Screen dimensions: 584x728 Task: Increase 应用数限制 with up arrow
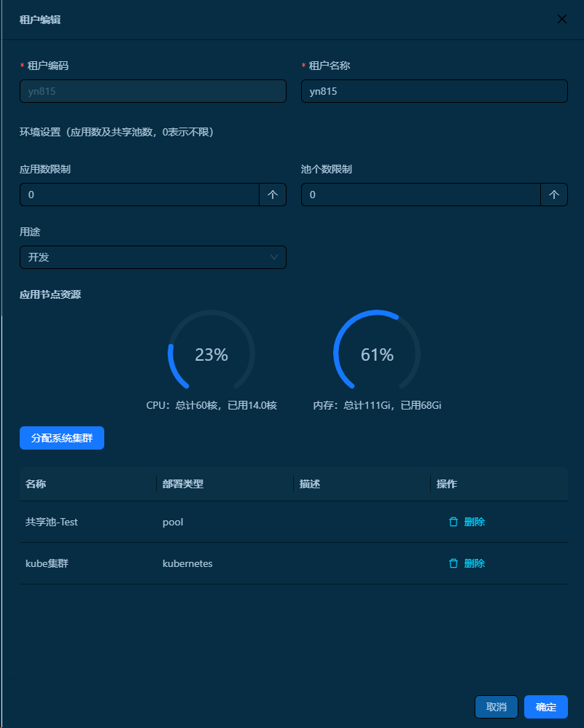(273, 195)
